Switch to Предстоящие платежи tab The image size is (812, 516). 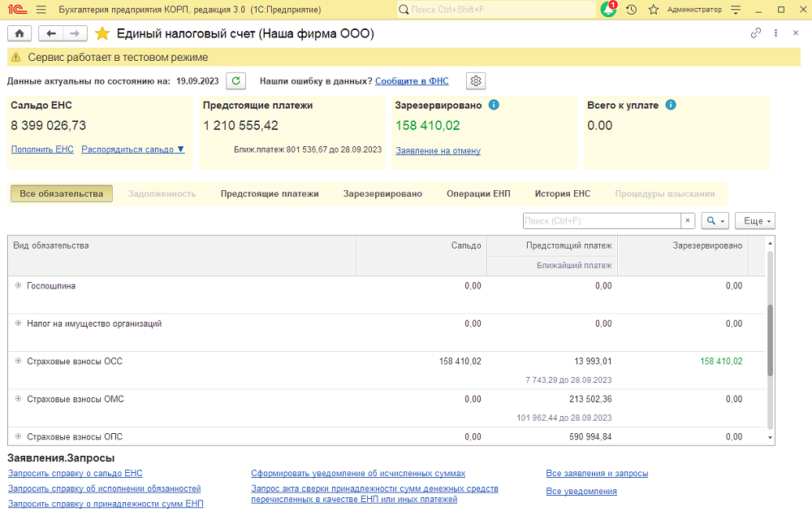270,194
